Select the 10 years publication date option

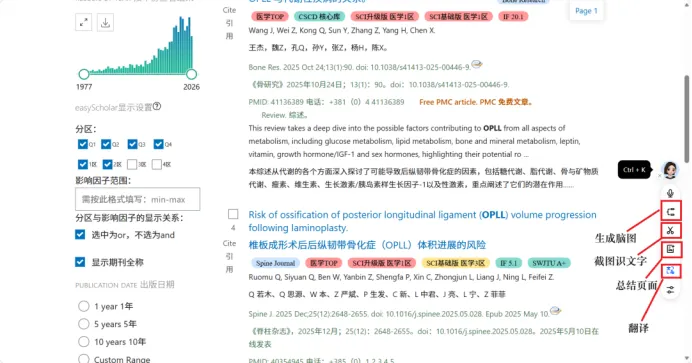click(83, 341)
